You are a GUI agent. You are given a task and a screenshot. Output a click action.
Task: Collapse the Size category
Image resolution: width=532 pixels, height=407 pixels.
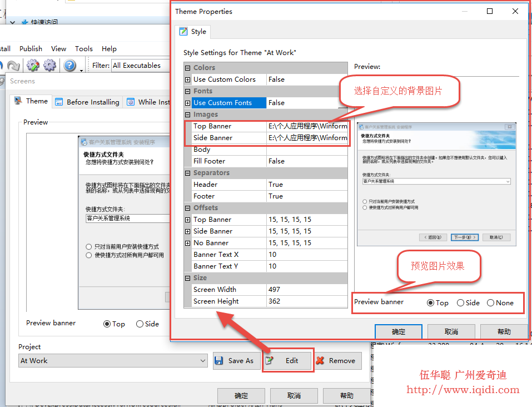pos(188,279)
